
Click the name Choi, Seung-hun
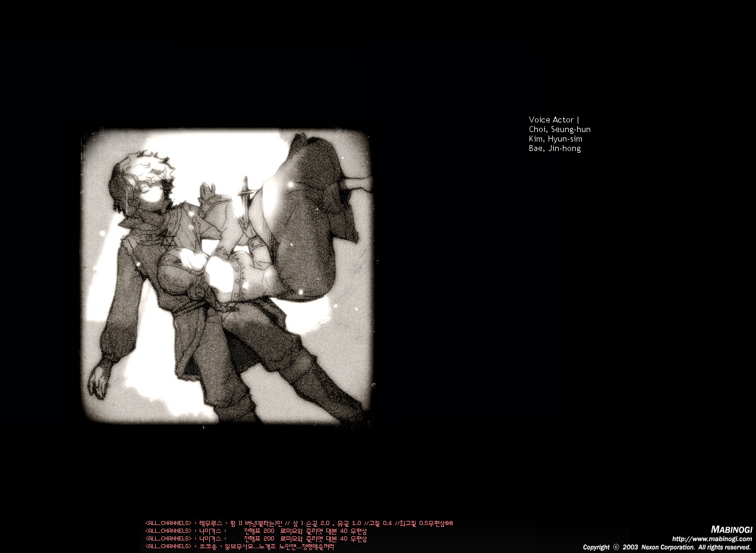point(559,129)
